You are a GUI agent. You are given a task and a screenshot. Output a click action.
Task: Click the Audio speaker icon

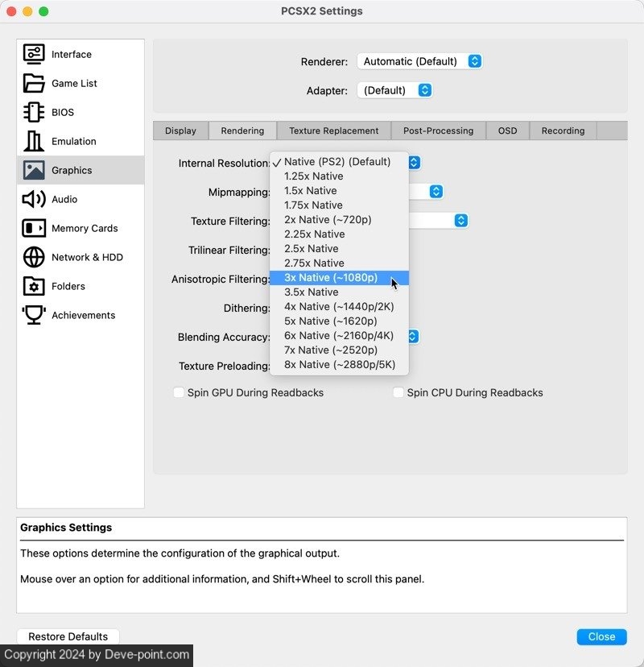[x=34, y=199]
